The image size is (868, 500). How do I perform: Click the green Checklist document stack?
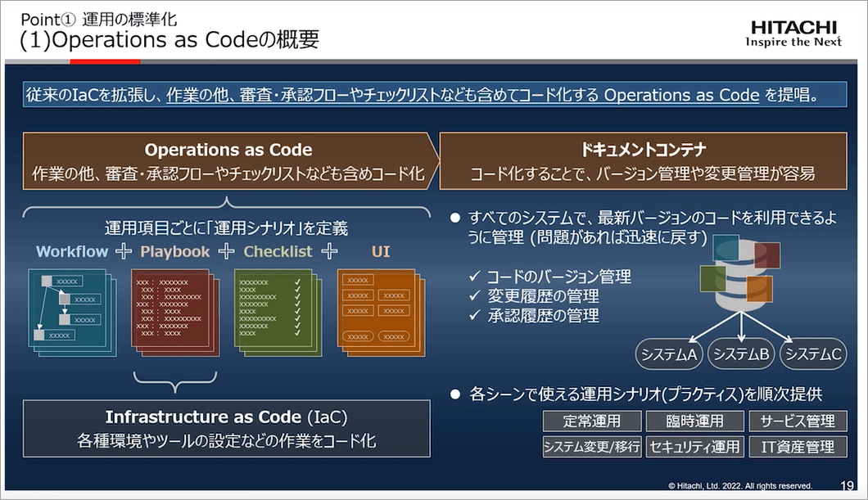[x=274, y=309]
